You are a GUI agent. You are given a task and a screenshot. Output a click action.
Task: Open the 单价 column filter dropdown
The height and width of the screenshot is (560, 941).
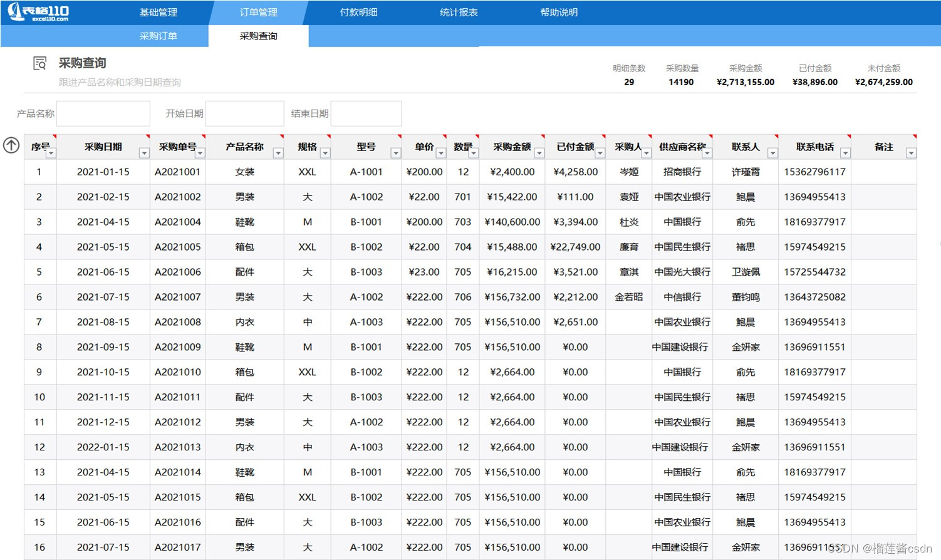(441, 153)
